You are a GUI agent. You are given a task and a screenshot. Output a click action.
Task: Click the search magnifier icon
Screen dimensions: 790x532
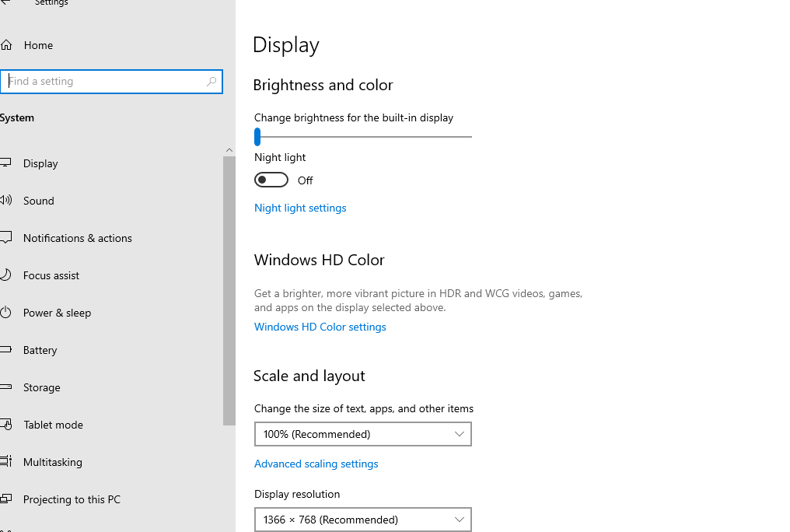211,82
